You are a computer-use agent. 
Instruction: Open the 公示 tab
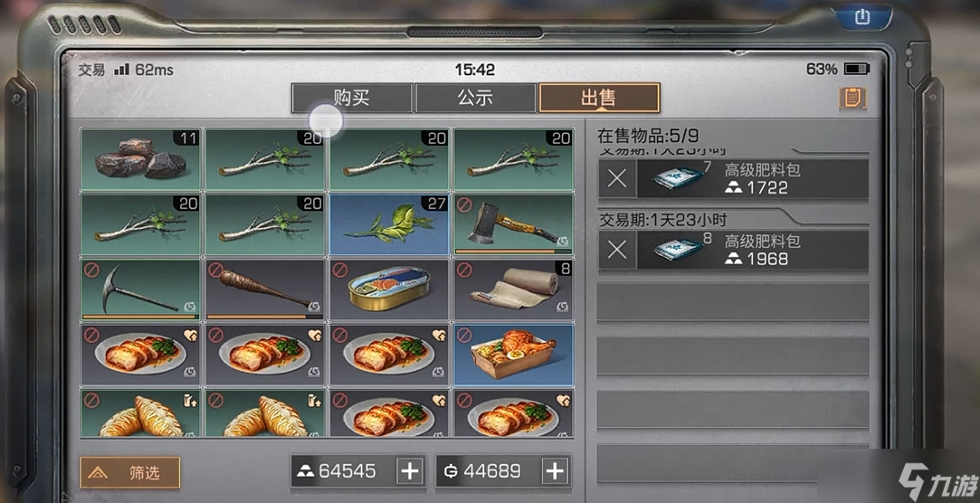pyautogui.click(x=475, y=98)
